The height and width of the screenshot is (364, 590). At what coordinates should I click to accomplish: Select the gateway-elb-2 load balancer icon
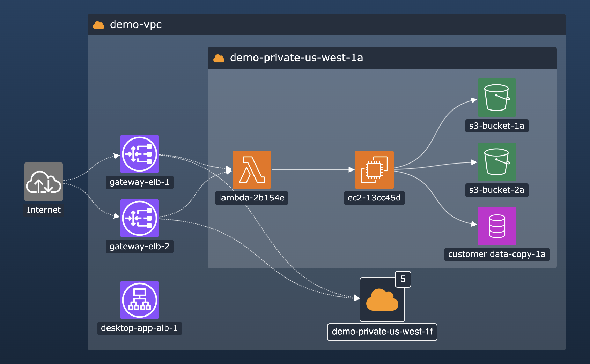pos(140,218)
